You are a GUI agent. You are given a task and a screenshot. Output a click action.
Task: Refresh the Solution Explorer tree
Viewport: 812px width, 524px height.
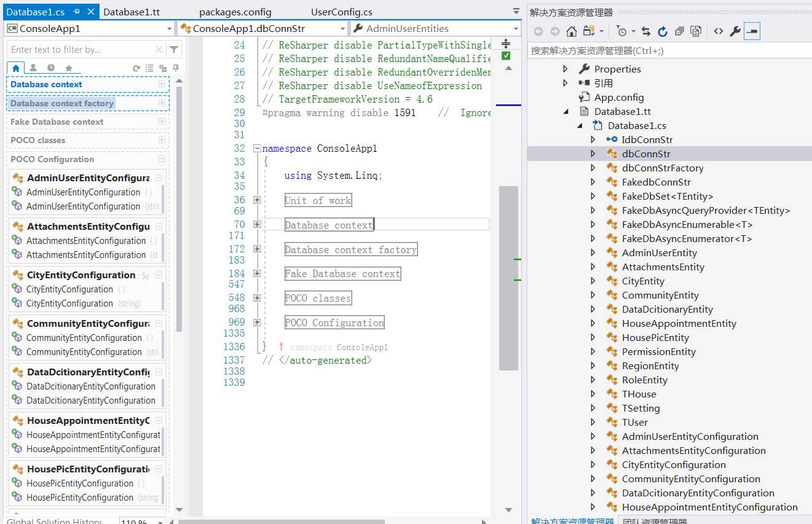coord(663,31)
